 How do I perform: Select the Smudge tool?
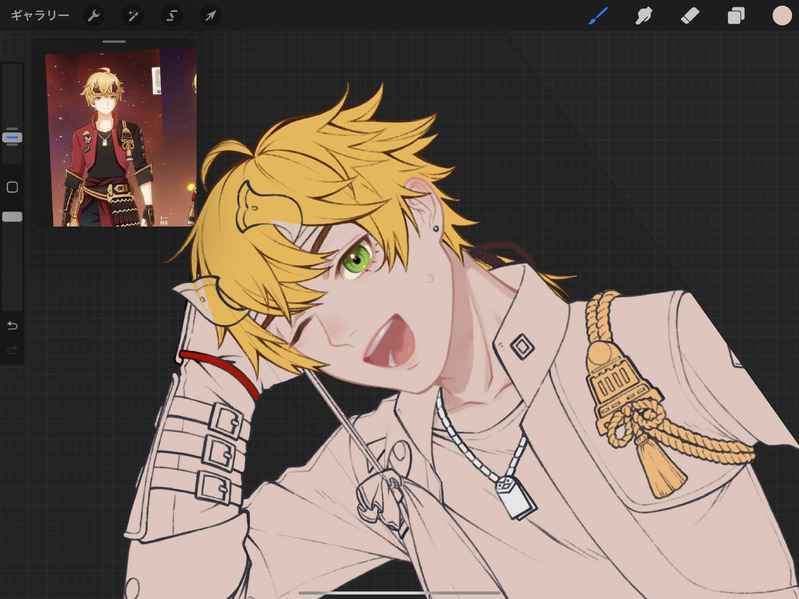[x=644, y=16]
